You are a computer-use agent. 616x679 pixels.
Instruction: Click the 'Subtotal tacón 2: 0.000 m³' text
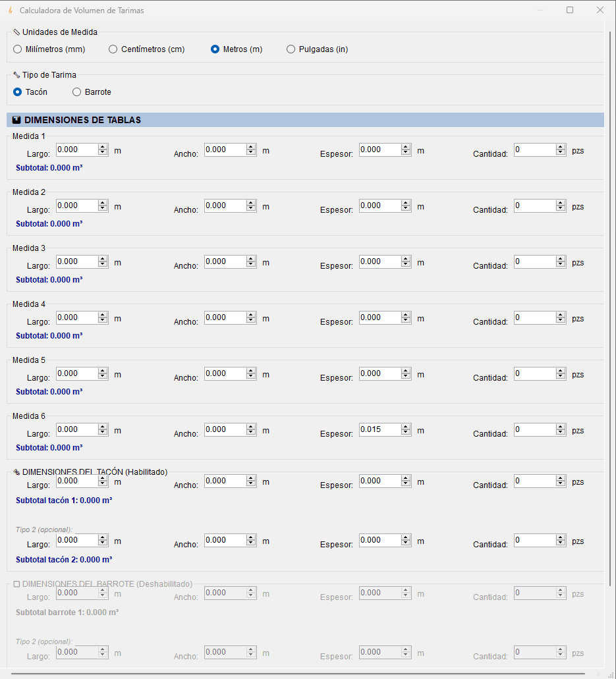tap(64, 560)
